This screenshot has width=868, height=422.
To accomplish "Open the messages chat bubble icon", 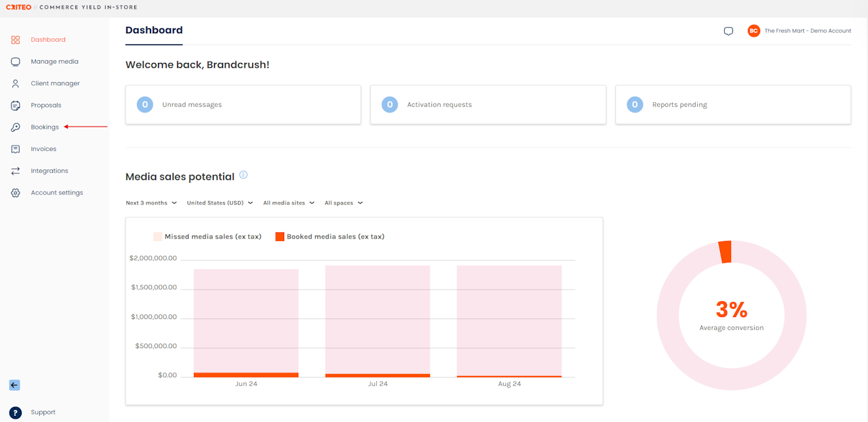I will (728, 31).
